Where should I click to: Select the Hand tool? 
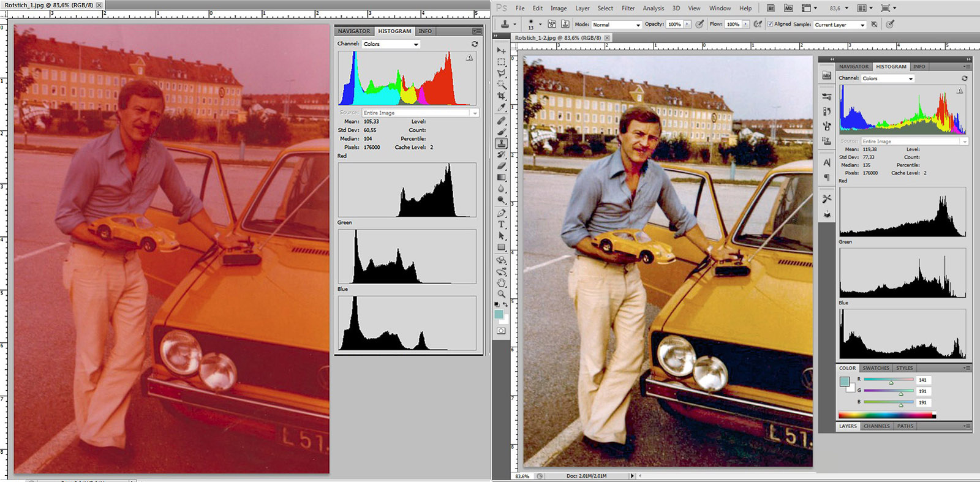pyautogui.click(x=501, y=282)
